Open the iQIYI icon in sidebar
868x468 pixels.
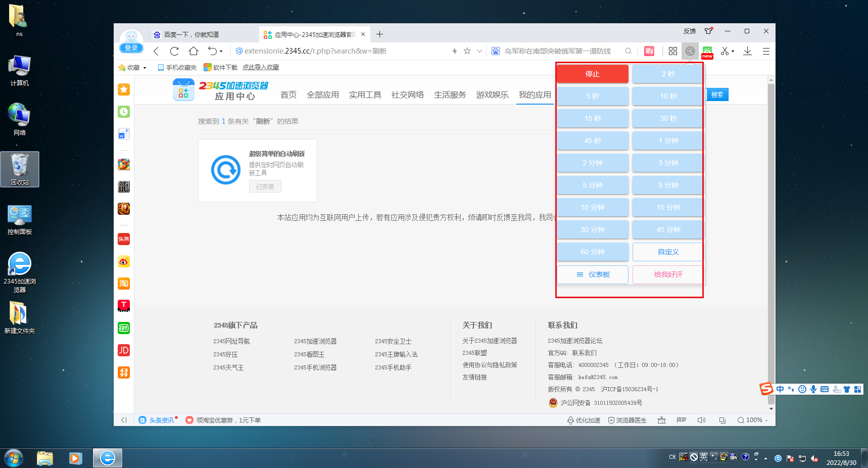click(124, 328)
